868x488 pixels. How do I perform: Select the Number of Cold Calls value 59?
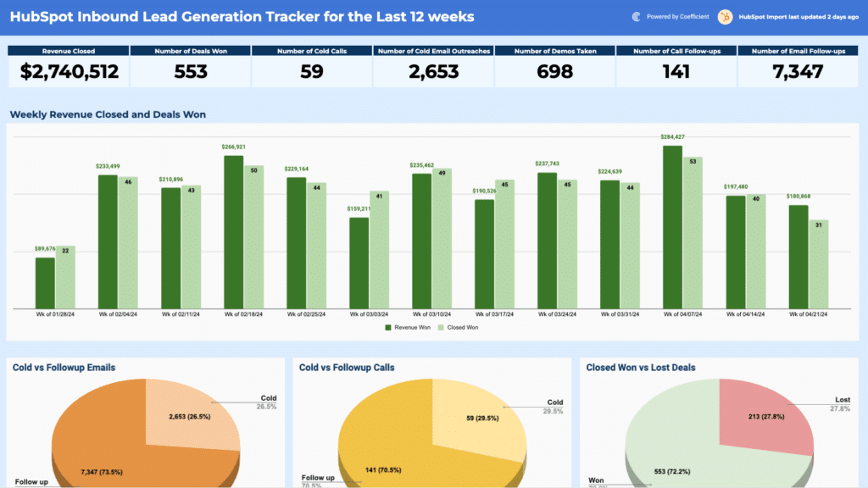[x=312, y=71]
